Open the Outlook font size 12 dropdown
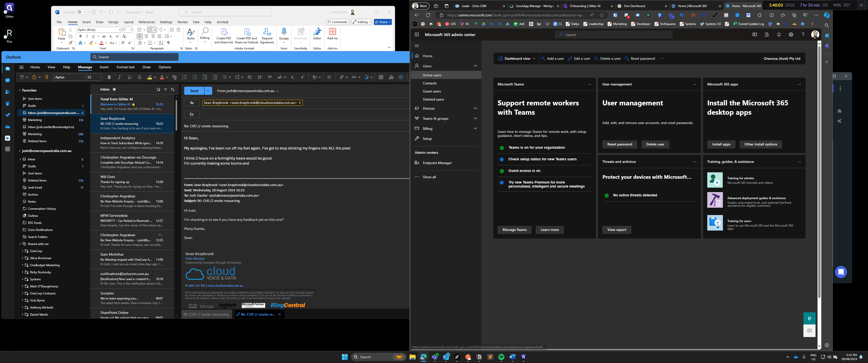This screenshot has height=363, width=868. pyautogui.click(x=100, y=77)
